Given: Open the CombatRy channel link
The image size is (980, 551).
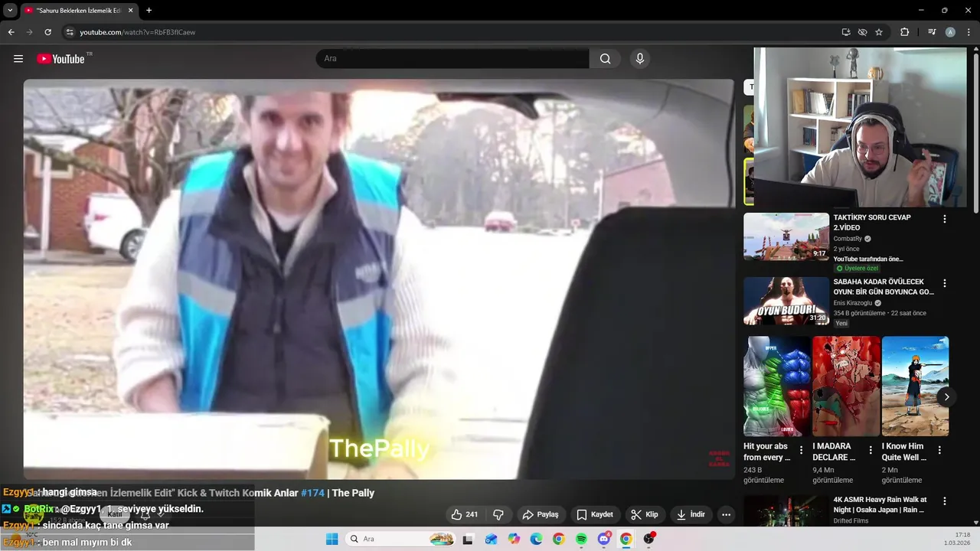Looking at the screenshot, I should click(848, 239).
